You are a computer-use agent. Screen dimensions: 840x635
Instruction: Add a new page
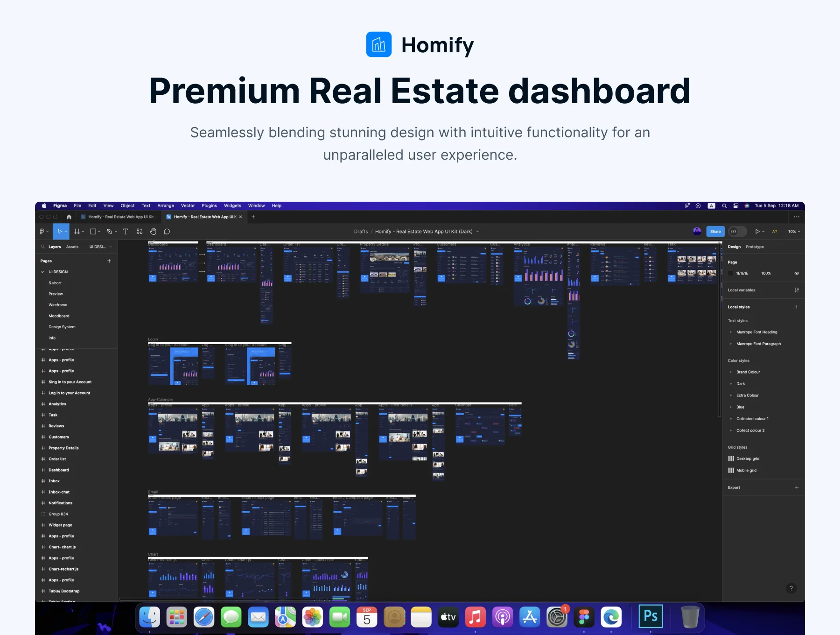point(109,261)
